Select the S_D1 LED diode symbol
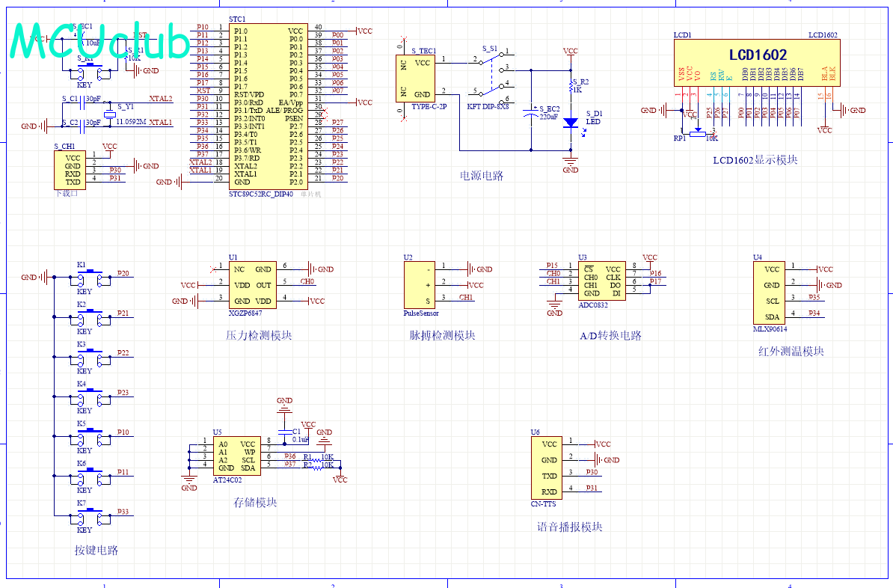This screenshot has width=893, height=588. pos(571,123)
